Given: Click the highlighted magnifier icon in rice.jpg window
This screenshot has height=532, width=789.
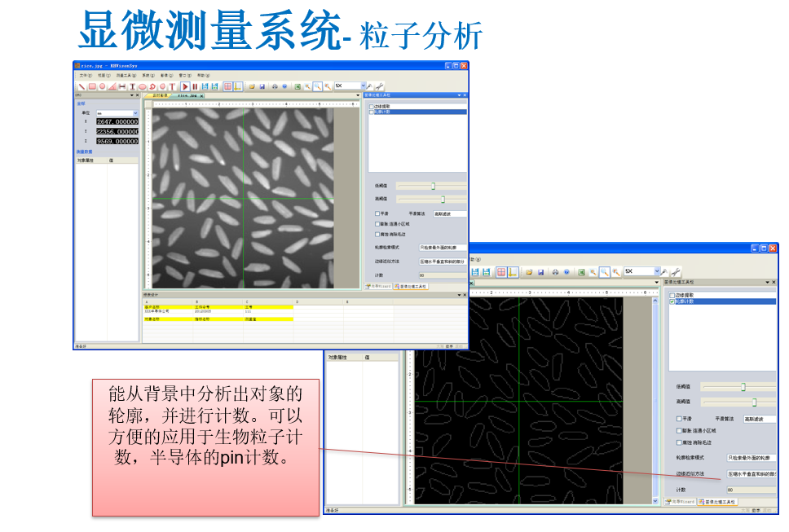Looking at the screenshot, I should tap(318, 86).
